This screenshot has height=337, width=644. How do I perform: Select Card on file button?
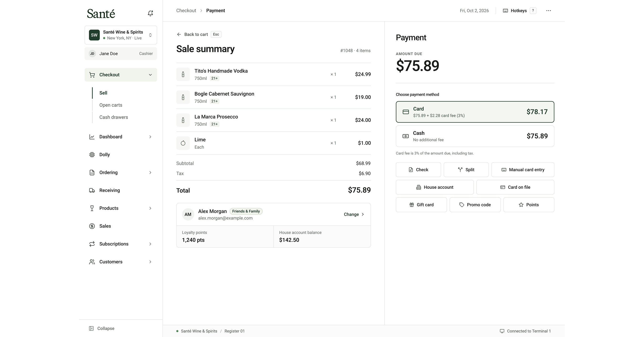coord(515,187)
